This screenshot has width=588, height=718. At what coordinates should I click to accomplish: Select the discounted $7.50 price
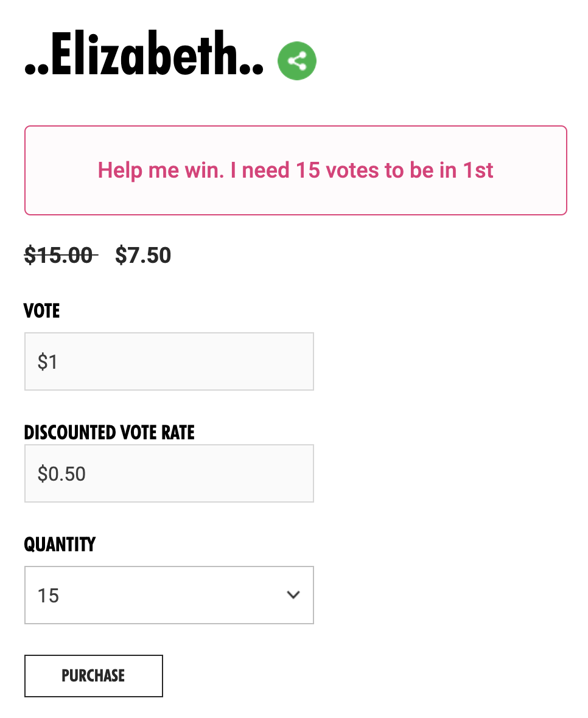[x=143, y=255]
